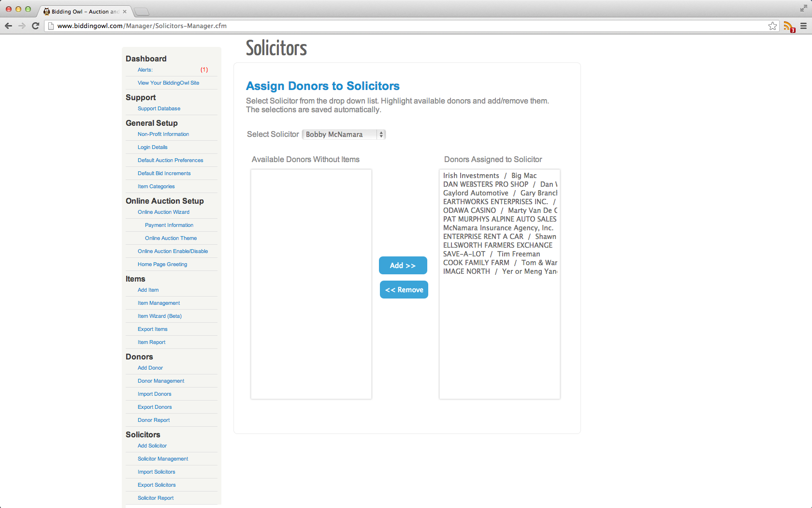Open the Online Auction Wizard link
Screen dimensions: 812x508
pyautogui.click(x=163, y=212)
